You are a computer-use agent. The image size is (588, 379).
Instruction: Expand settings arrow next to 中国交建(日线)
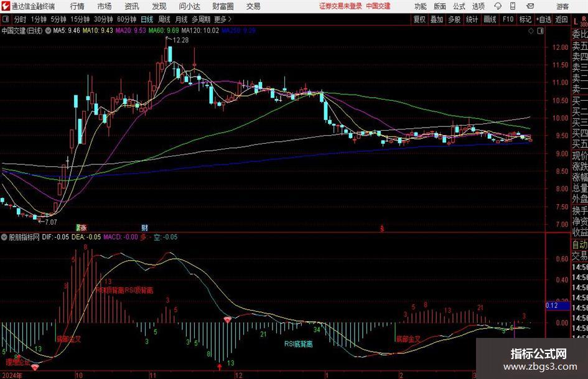pyautogui.click(x=48, y=30)
